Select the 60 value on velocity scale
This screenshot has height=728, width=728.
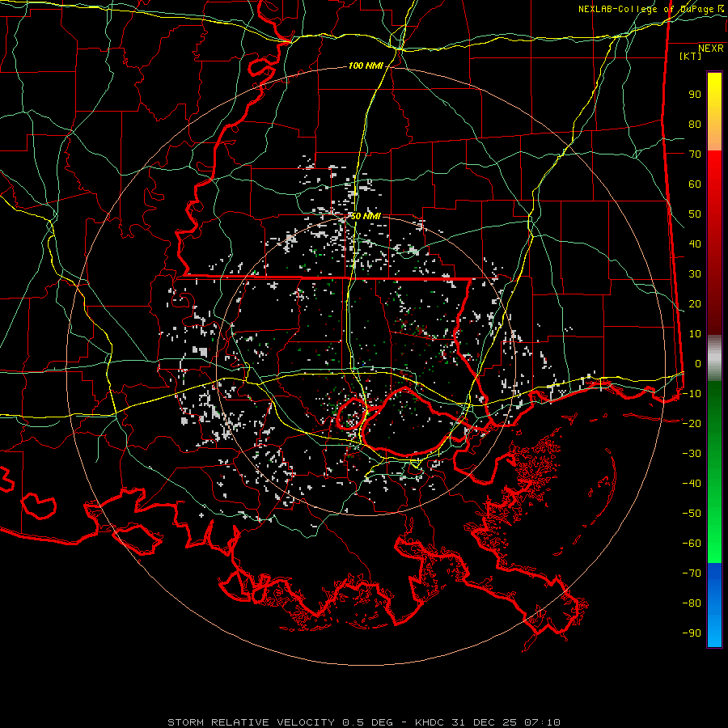click(x=695, y=184)
